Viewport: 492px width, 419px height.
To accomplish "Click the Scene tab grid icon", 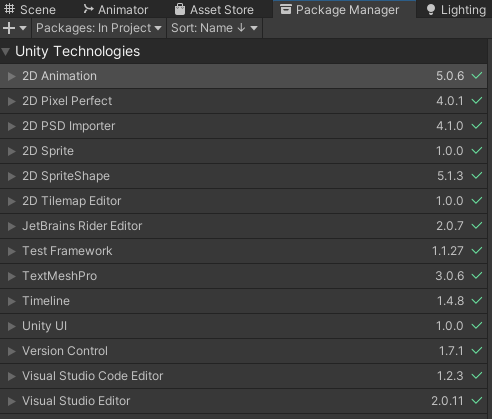I will (9, 9).
